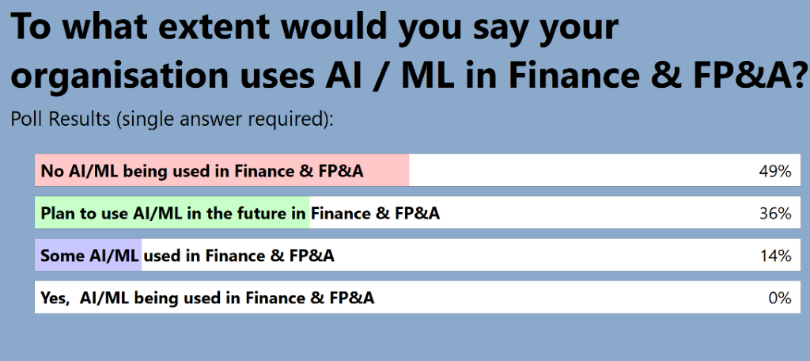810x361 pixels.
Task: Click the "Poll Results (single answer required)" subtitle
Action: point(172,120)
